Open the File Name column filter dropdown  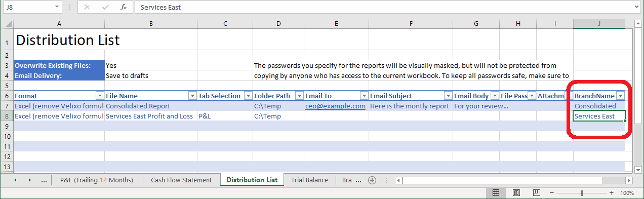point(192,96)
